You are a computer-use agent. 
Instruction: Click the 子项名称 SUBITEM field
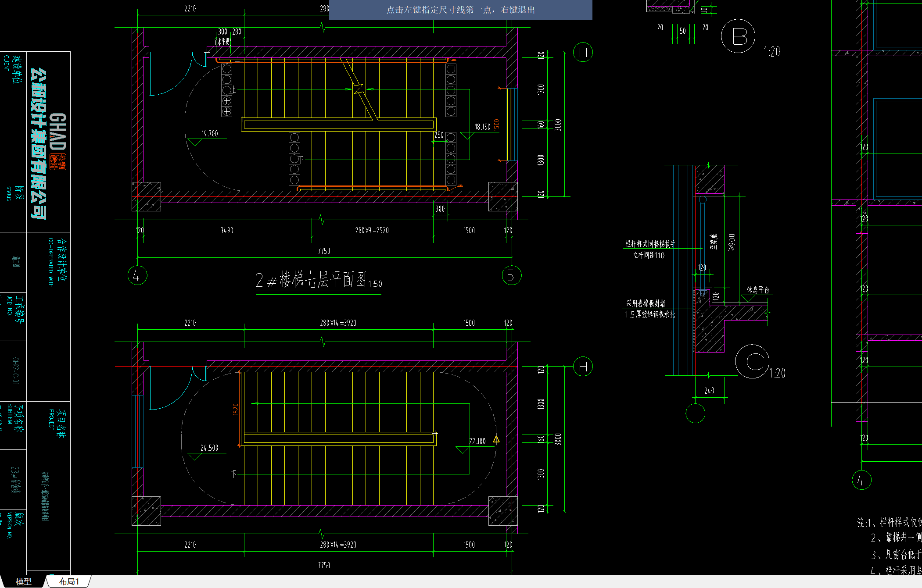15,418
